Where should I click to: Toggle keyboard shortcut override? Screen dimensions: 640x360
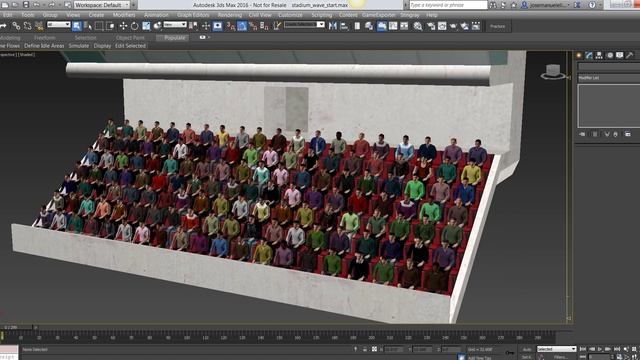click(x=218, y=26)
